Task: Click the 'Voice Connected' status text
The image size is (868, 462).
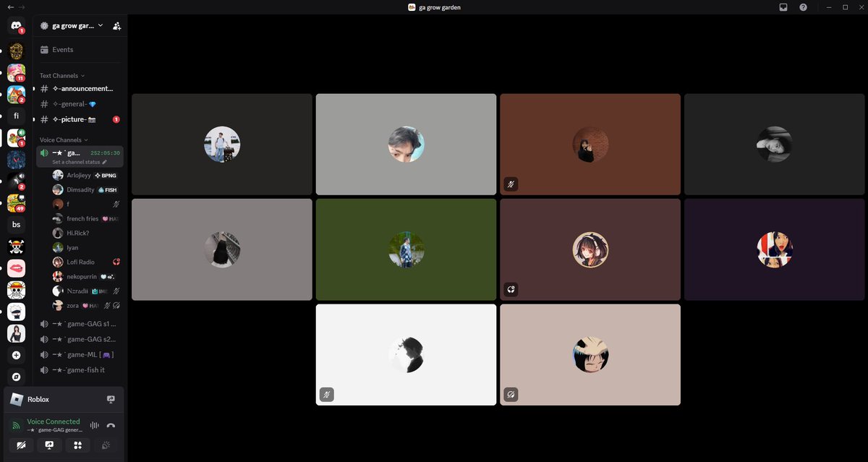Action: tap(54, 422)
